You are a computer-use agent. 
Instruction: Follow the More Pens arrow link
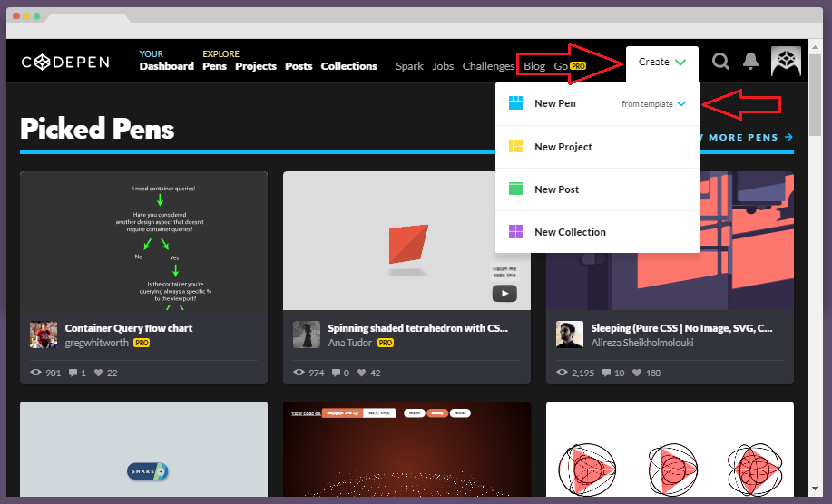[747, 137]
